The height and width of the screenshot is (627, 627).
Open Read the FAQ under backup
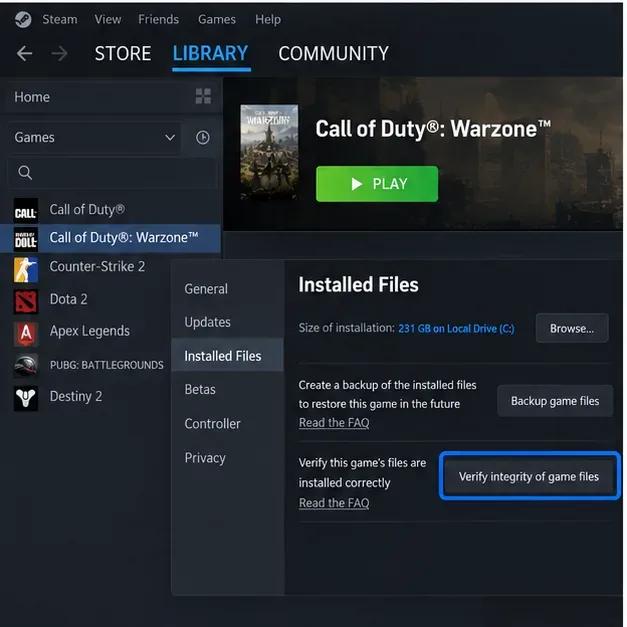334,423
